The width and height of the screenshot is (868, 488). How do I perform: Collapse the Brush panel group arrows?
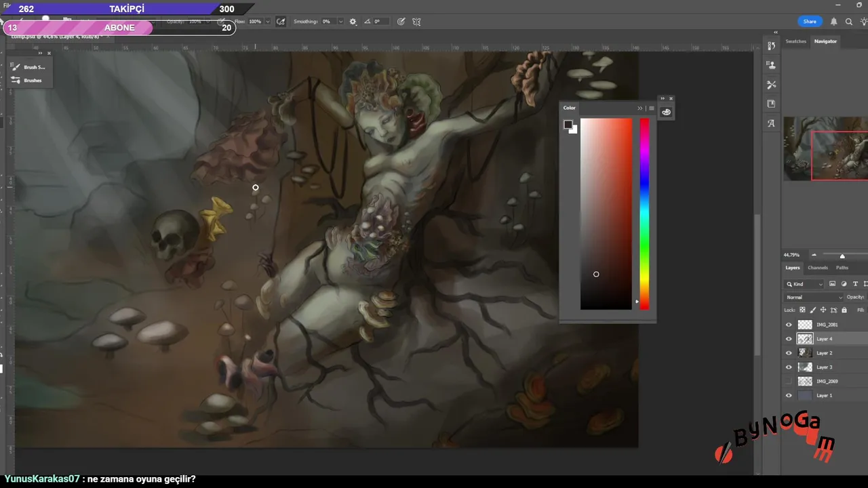[40, 53]
